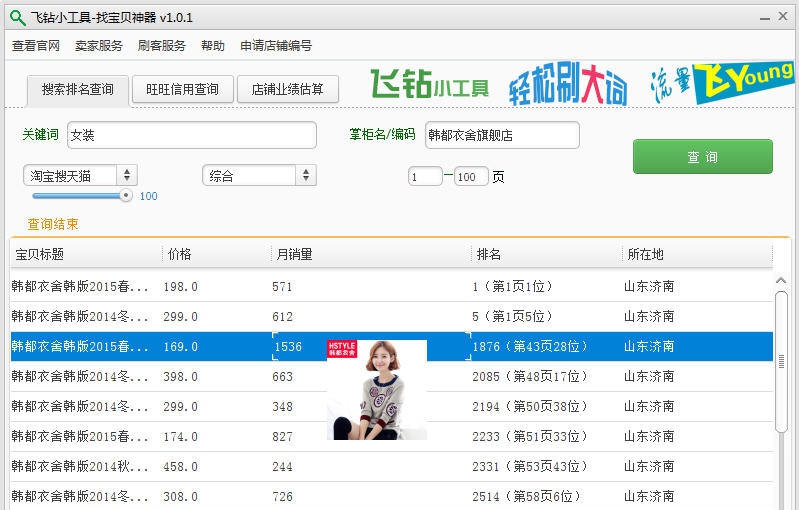
Task: Click the slider handle at 100
Action: 126,196
